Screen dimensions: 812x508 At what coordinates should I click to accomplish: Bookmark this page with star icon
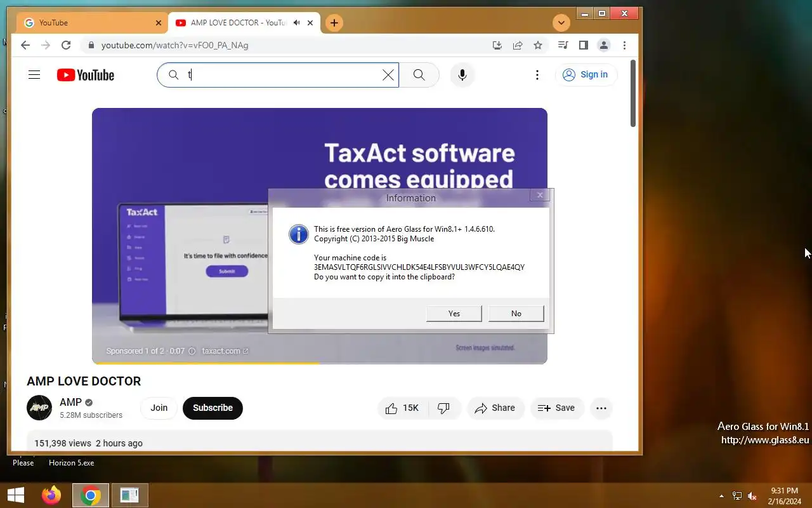(x=538, y=45)
